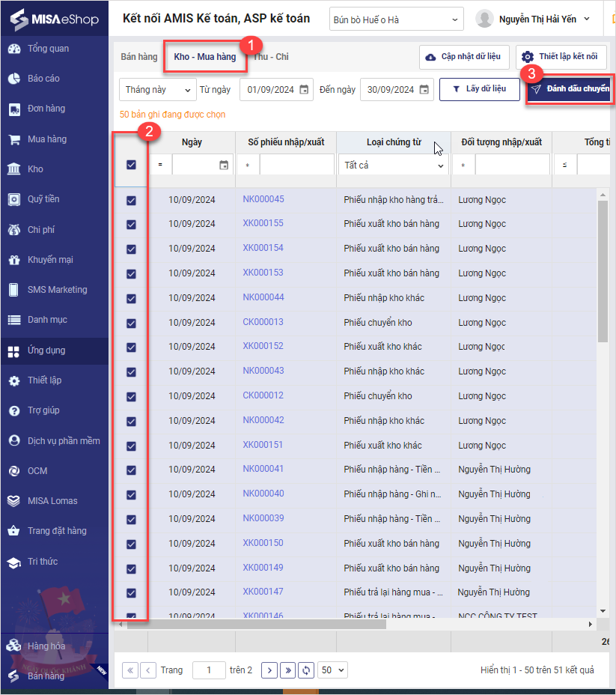
Task: Click Lấy dữ liệu button
Action: (x=480, y=89)
